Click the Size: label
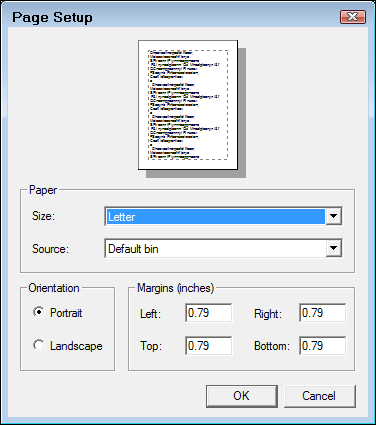This screenshot has width=376, height=425. [x=43, y=216]
